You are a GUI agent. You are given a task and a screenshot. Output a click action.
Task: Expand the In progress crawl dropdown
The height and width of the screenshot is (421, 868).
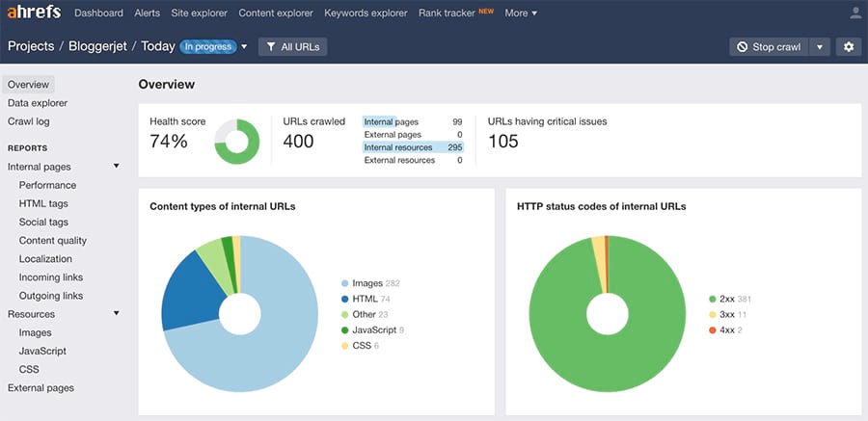click(244, 46)
